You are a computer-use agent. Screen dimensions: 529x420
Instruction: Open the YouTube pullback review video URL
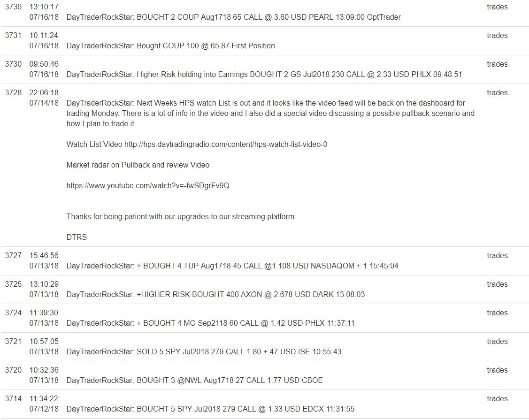148,186
